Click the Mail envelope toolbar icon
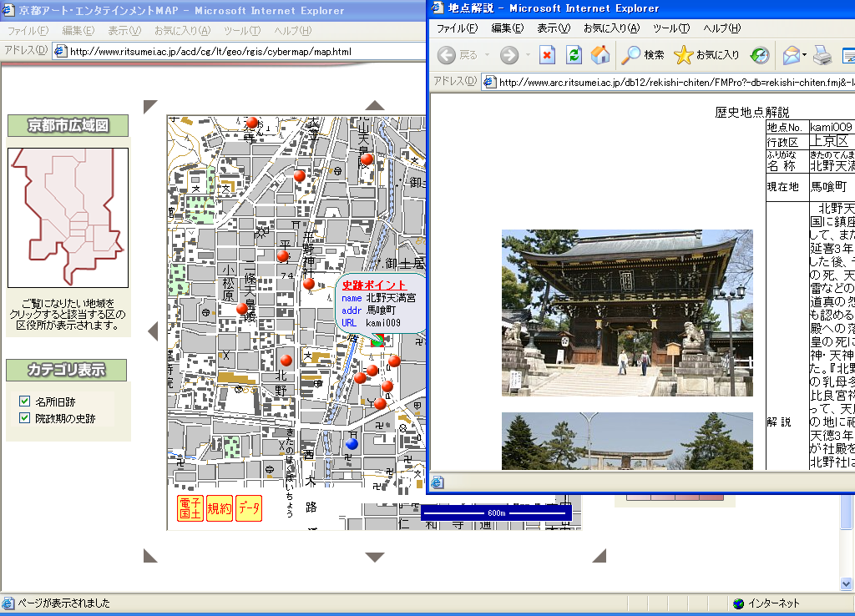Viewport: 855px width, 616px height. pos(791,55)
